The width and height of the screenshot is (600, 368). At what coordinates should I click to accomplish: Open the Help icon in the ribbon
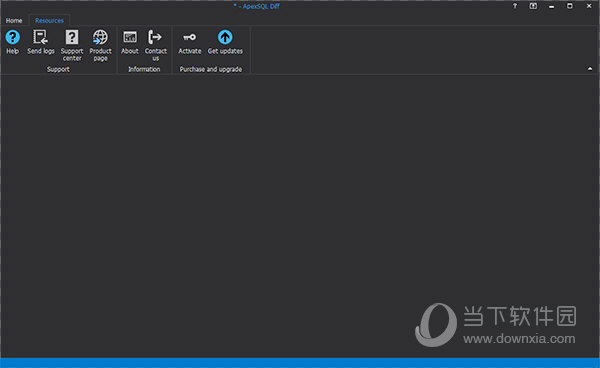(x=12, y=37)
